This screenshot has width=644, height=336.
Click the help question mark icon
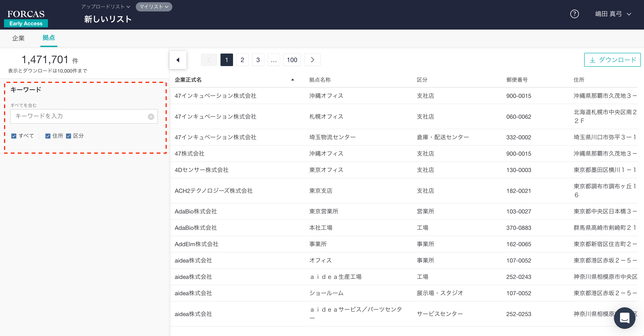tap(574, 14)
